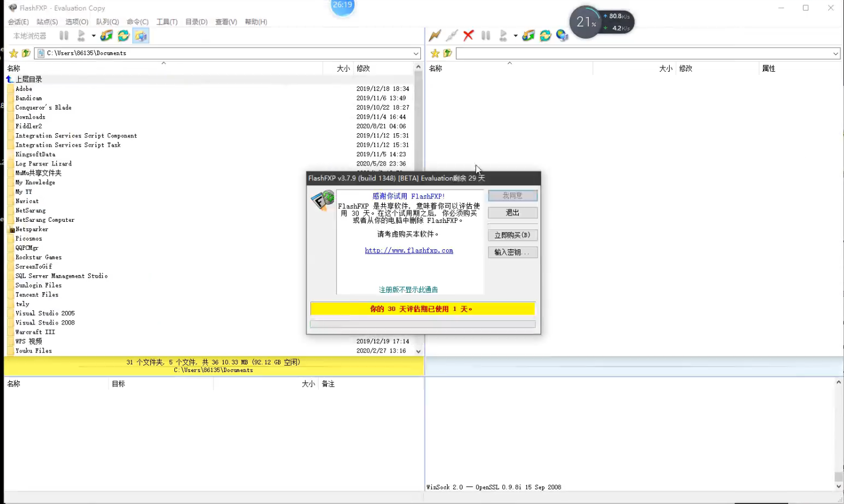Click inside the empty remote path input field
The width and height of the screenshot is (844, 504).
644,53
